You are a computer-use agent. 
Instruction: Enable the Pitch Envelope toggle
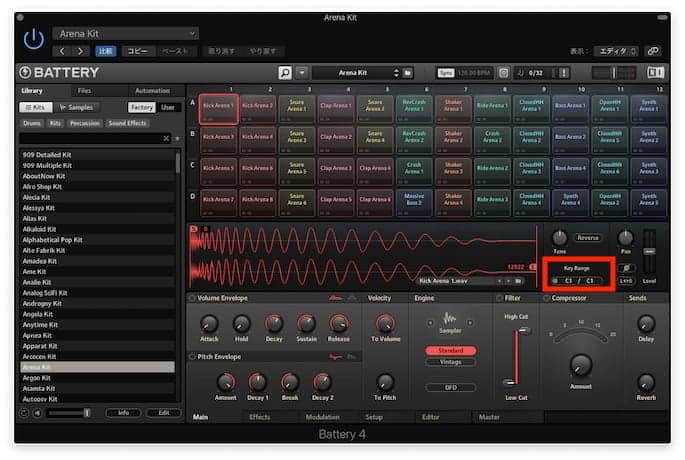click(x=192, y=357)
